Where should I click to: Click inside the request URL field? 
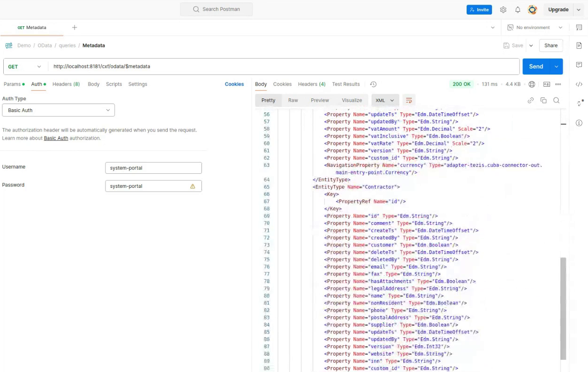click(234, 66)
